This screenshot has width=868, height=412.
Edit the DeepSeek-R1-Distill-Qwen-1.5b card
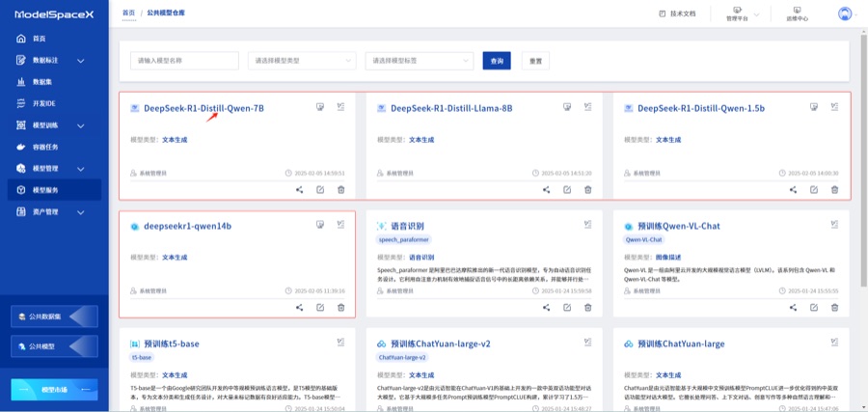[x=814, y=189]
